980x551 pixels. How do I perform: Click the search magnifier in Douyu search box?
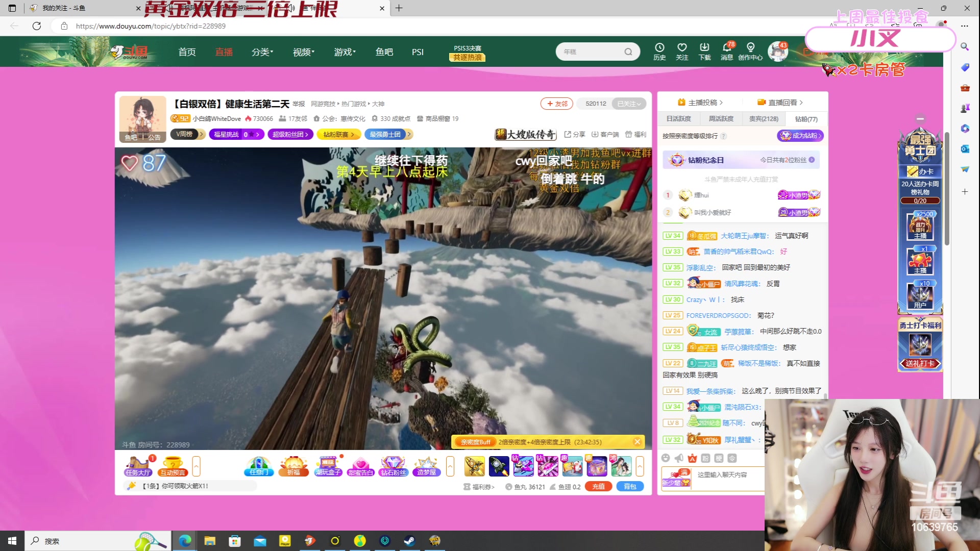pos(628,52)
